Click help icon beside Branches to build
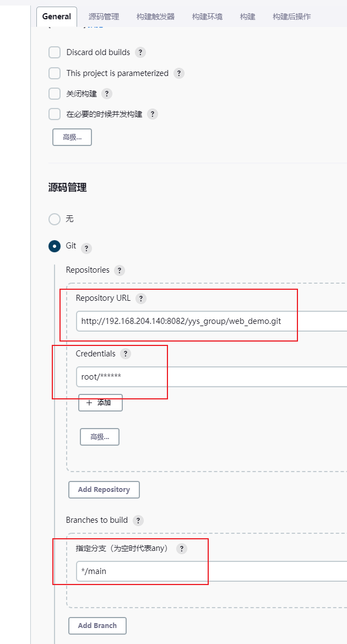This screenshot has width=347, height=644. click(138, 520)
